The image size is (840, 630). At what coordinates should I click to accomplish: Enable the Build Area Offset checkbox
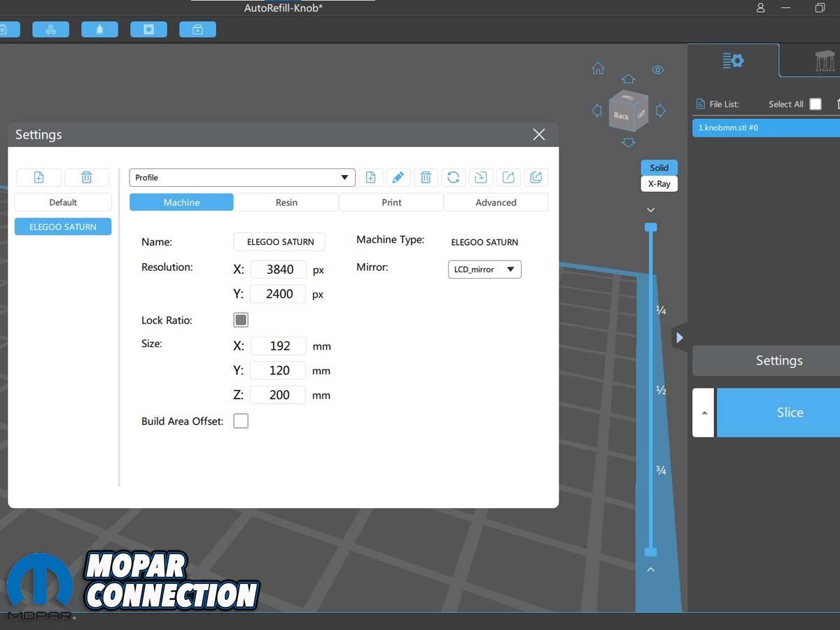(x=241, y=421)
